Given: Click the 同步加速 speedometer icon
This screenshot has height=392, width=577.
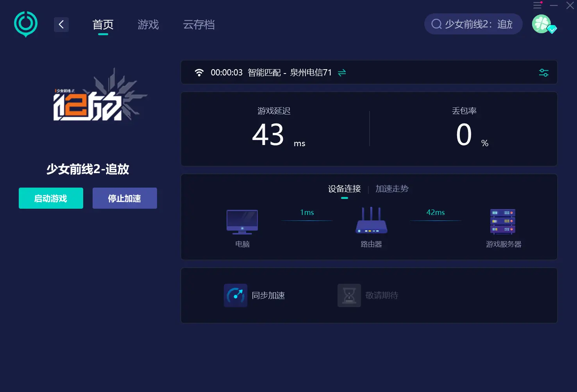Looking at the screenshot, I should pyautogui.click(x=236, y=295).
